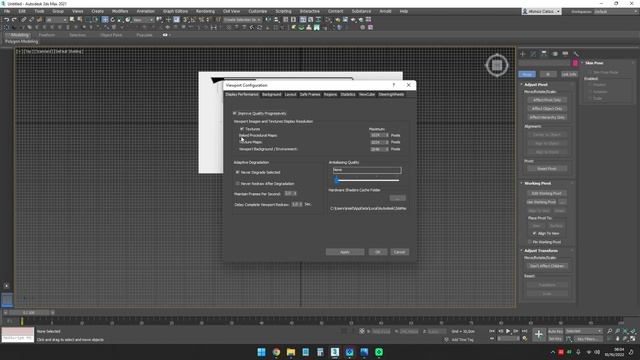Click the pink object color swatch

click(x=575, y=63)
